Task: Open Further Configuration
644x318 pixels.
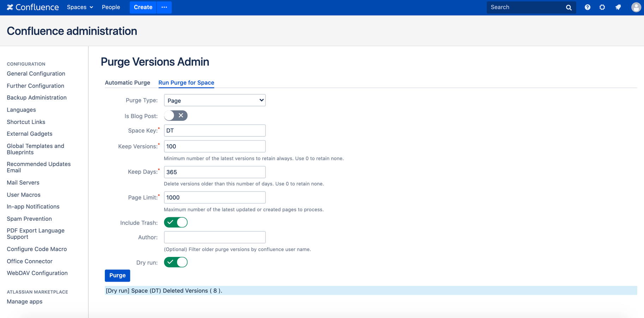Action: 35,86
